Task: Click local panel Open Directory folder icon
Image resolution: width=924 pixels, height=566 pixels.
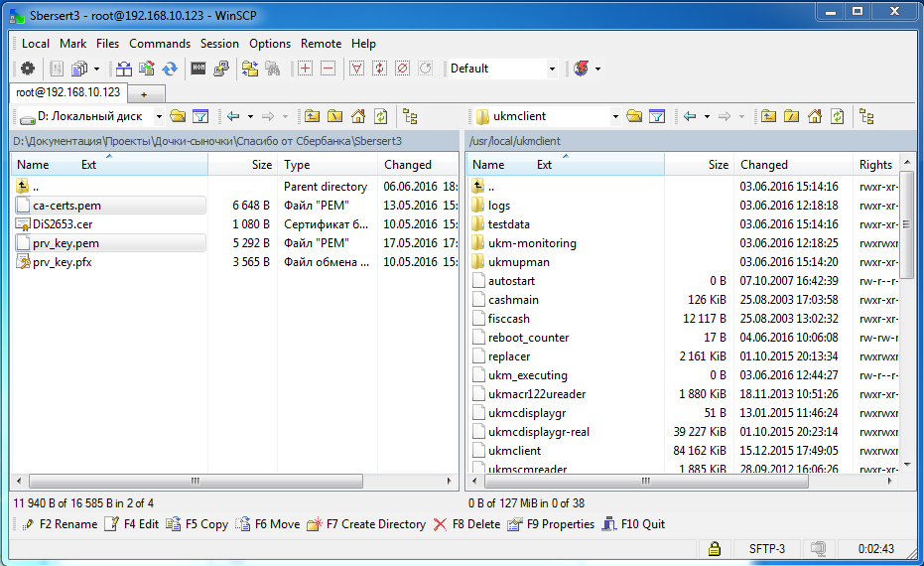Action: pos(178,116)
